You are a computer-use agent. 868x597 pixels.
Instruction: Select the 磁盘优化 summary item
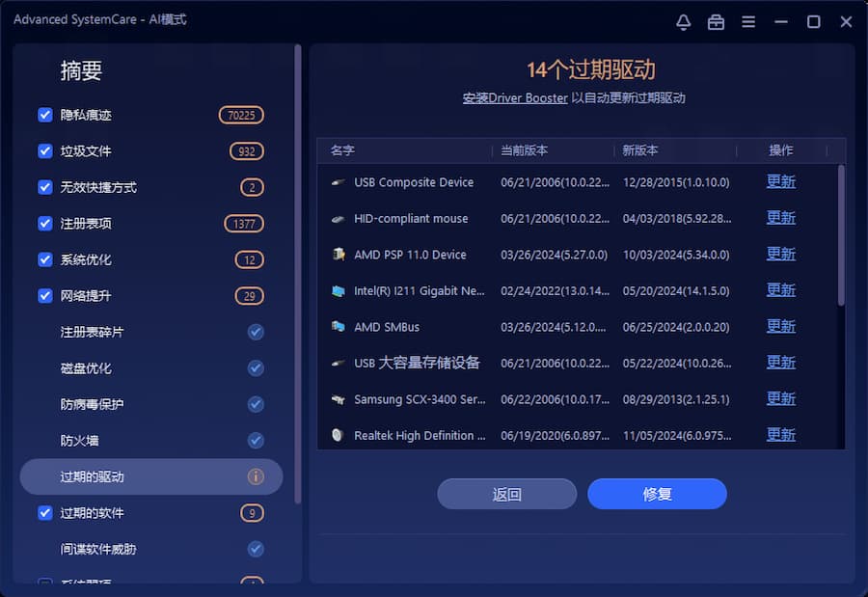click(151, 367)
